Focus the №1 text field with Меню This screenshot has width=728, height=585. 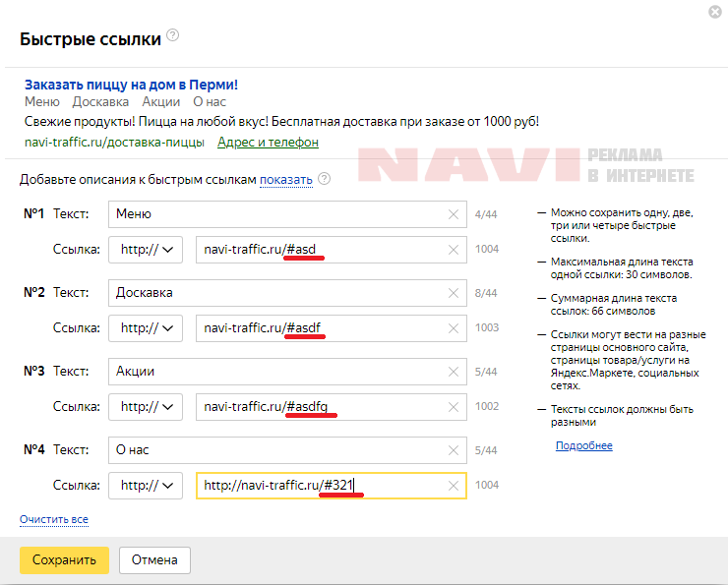(287, 214)
